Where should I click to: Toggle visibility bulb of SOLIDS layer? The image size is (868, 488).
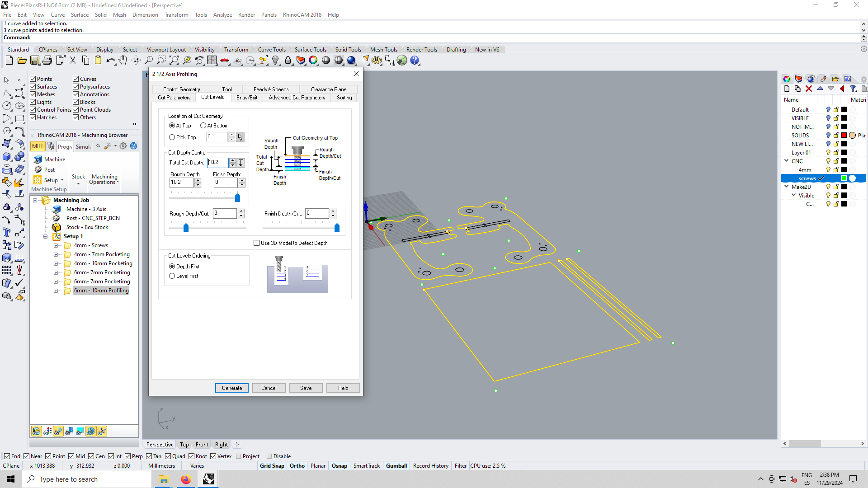click(828, 135)
